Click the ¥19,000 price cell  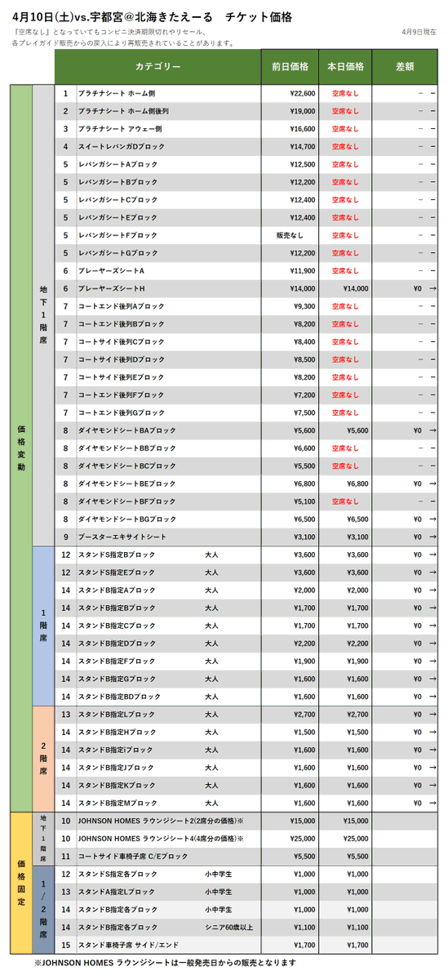[x=303, y=111]
